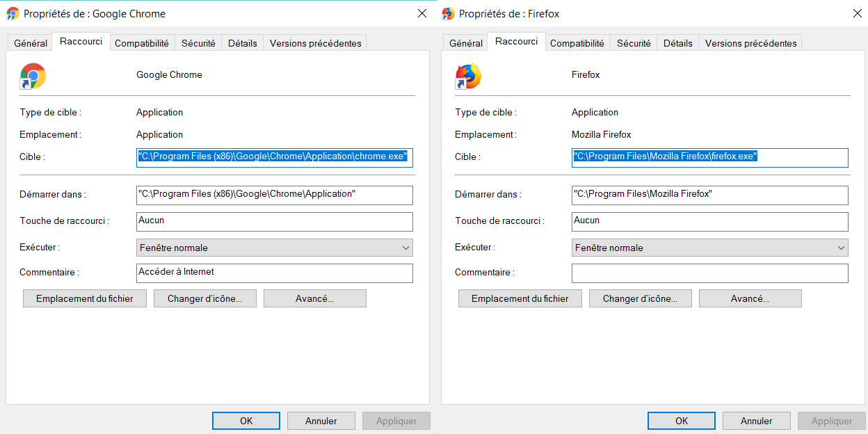The image size is (868, 434).
Task: Click Commentaire field with Accéder à Internet
Action: [275, 273]
